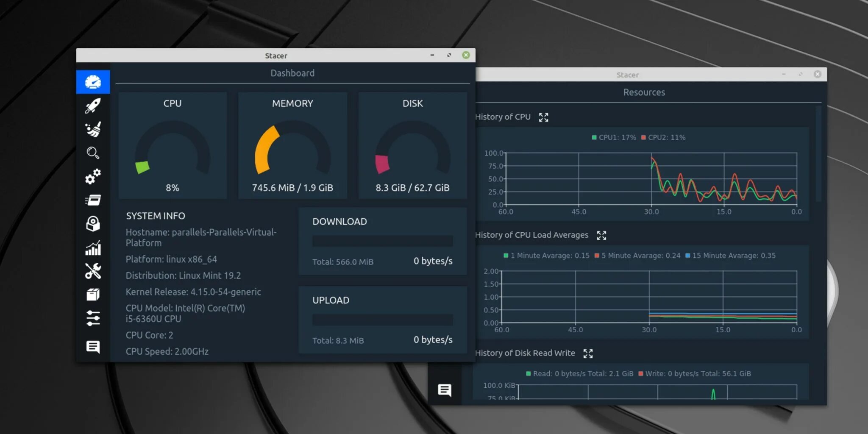
Task: Click the CPU2 red legend swatch
Action: 643,138
